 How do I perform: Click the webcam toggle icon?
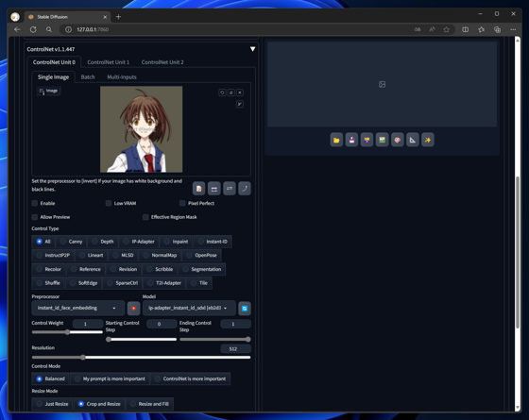tap(213, 189)
